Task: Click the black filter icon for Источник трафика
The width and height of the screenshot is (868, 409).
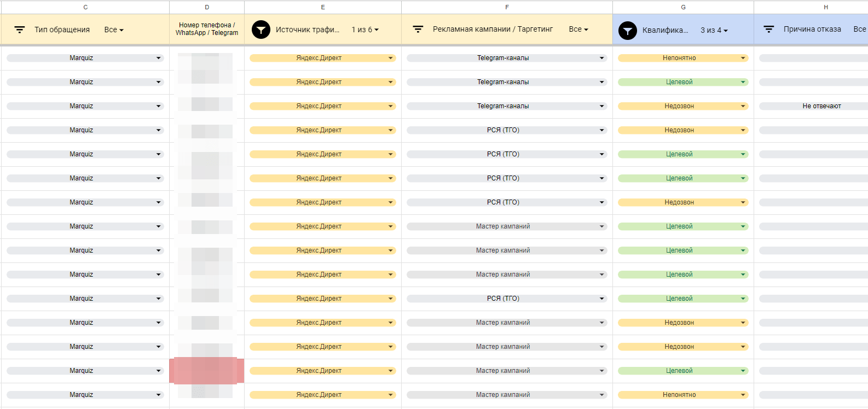Action: point(261,30)
